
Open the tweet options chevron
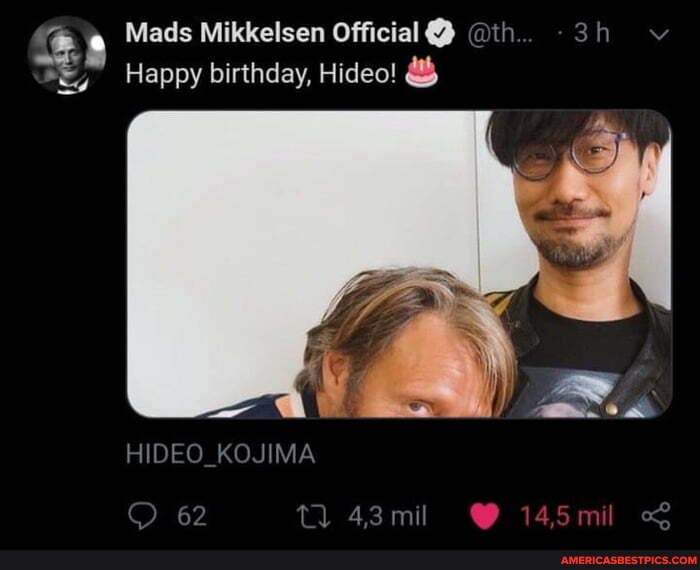[x=659, y=34]
